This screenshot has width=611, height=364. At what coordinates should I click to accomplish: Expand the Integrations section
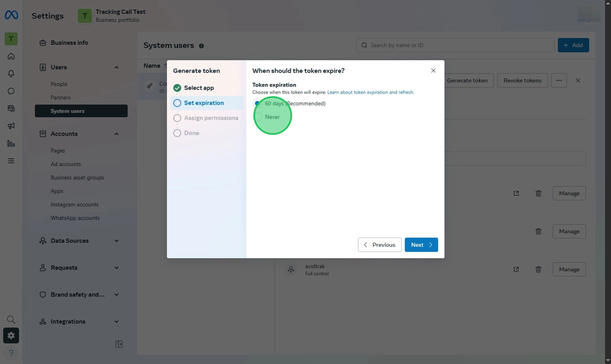pyautogui.click(x=117, y=321)
